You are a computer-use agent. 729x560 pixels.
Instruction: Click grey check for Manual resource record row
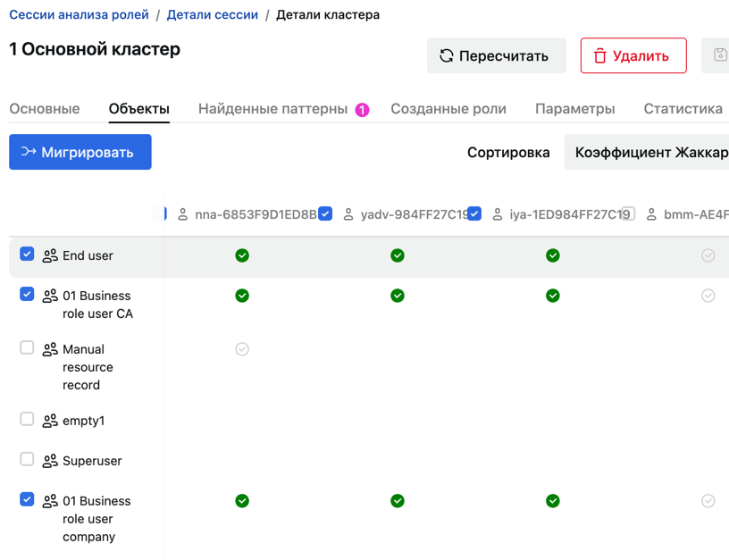(x=242, y=349)
